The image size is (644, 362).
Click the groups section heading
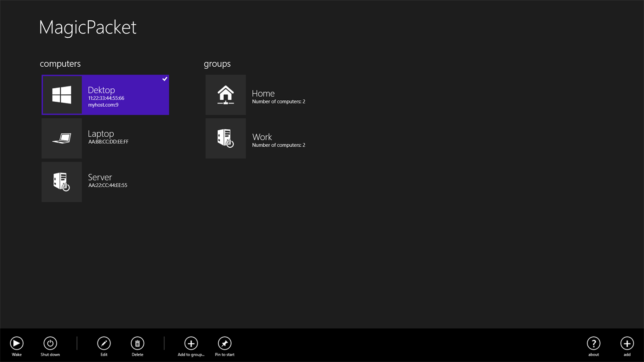click(x=217, y=63)
